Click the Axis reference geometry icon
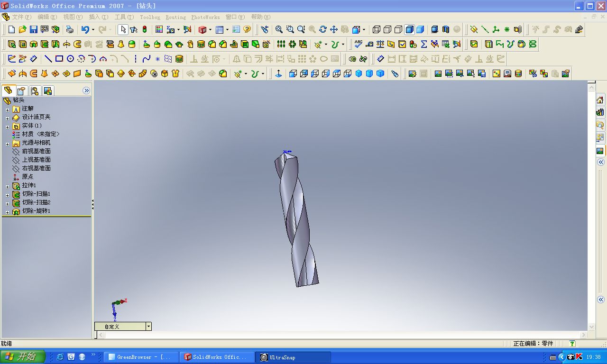The width and height of the screenshot is (607, 364). 485,29
